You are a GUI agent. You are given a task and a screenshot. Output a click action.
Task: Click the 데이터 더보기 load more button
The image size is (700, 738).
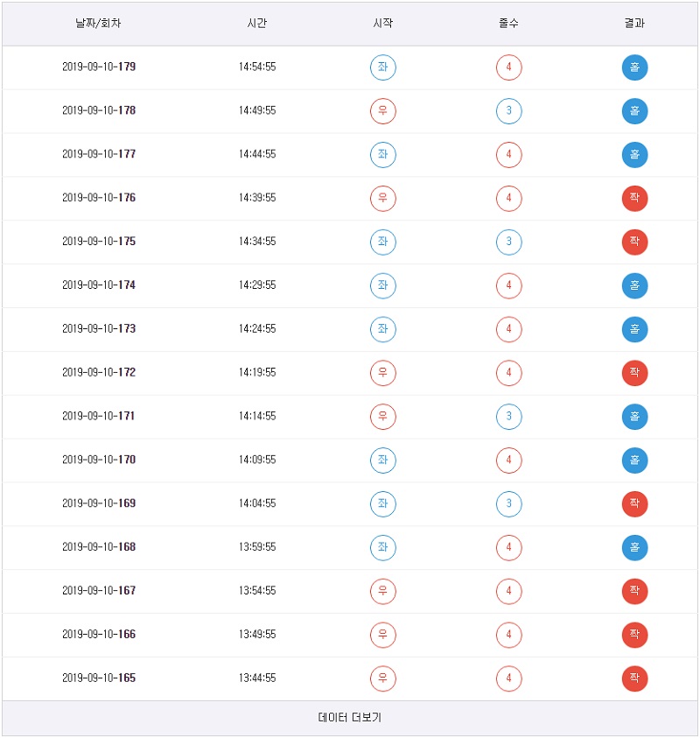tap(349, 718)
